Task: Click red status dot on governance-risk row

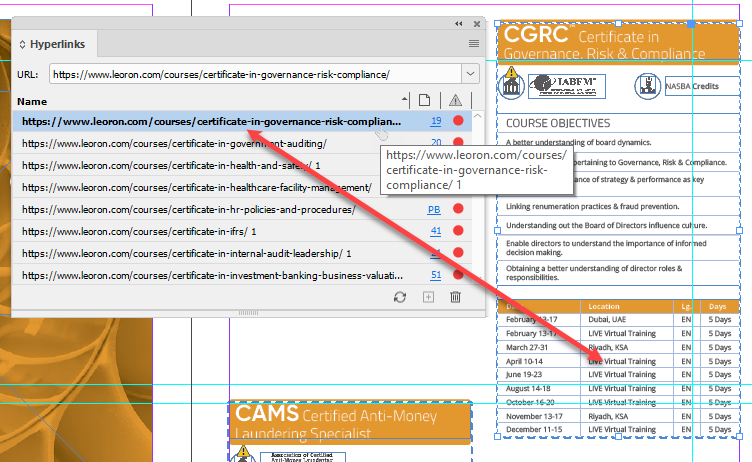Action: click(458, 120)
